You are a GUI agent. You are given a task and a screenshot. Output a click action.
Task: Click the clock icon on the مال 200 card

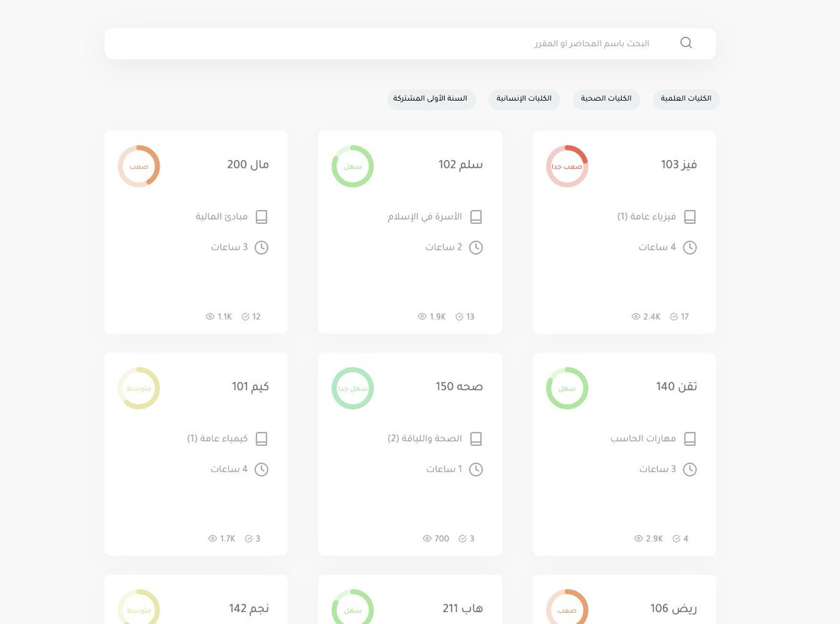262,248
